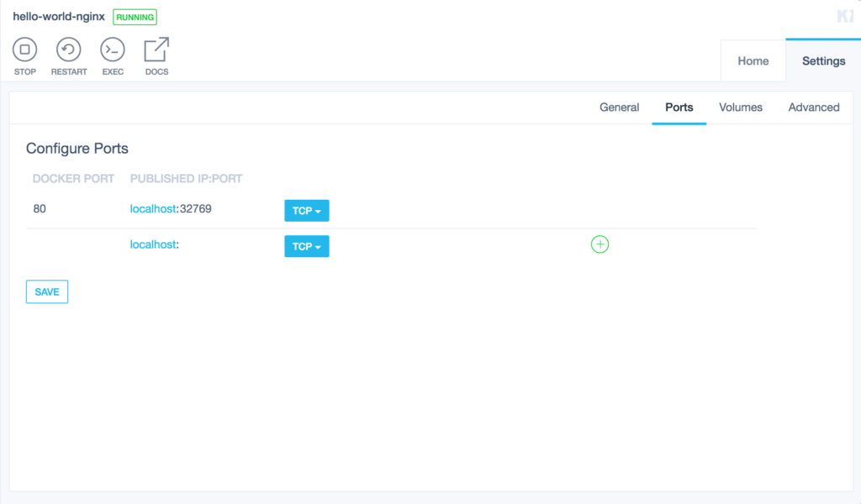Screen dimensions: 861x504
Task: Click the localhost link in the empty row
Action: [153, 244]
